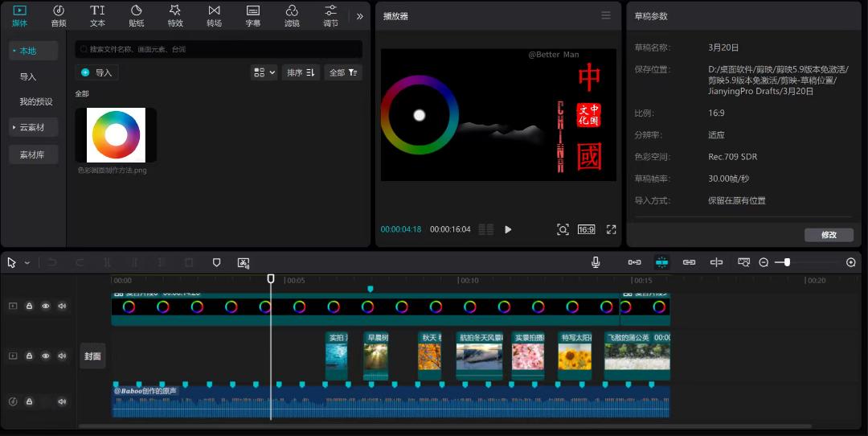This screenshot has height=436, width=868.
Task: Hide the top video track with eye icon
Action: [46, 306]
